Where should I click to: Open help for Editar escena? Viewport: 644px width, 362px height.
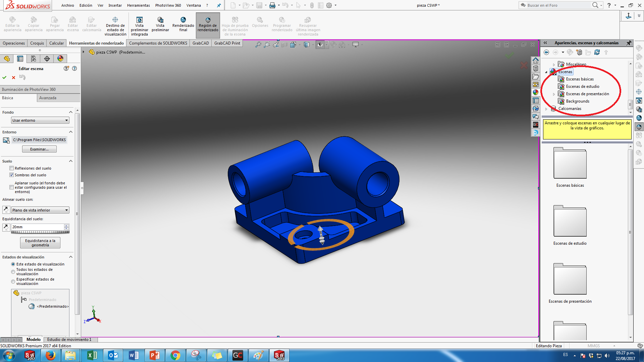point(74,68)
